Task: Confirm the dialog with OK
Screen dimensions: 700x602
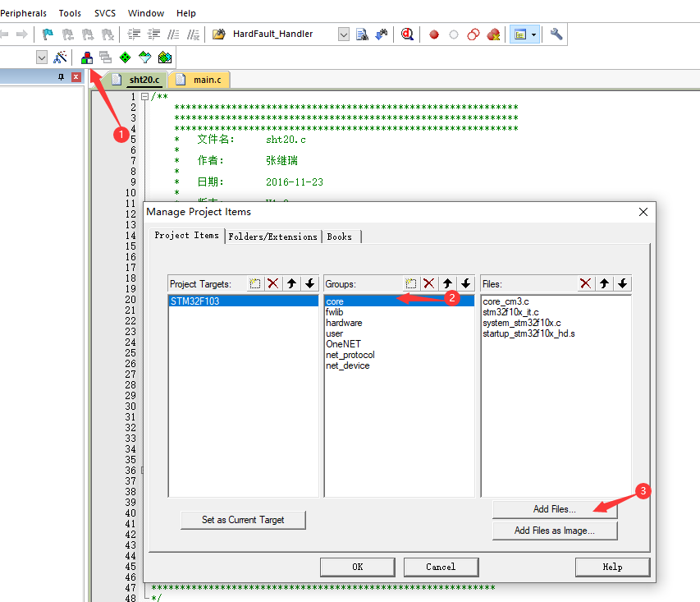Action: pos(358,568)
